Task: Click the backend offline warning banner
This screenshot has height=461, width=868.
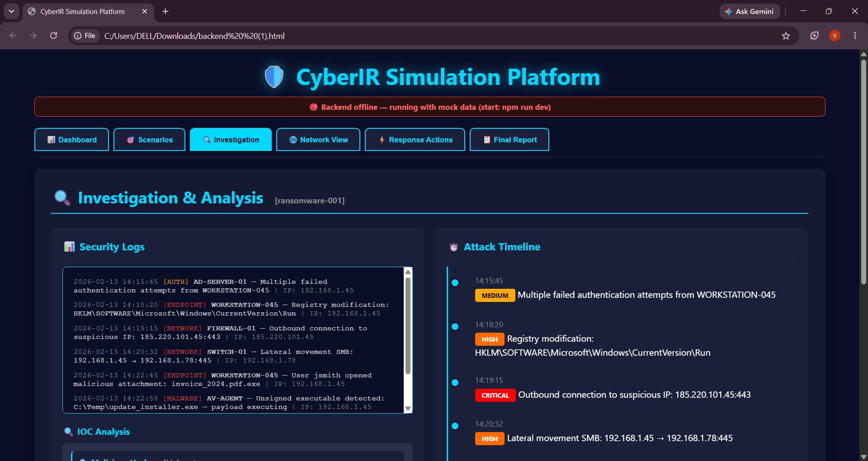Action: click(x=430, y=107)
